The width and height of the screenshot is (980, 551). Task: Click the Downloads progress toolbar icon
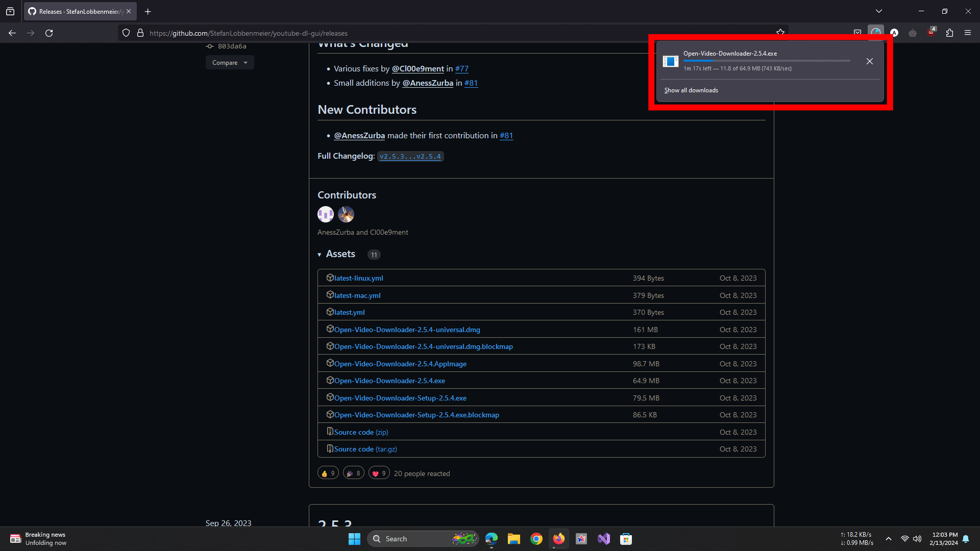[876, 33]
